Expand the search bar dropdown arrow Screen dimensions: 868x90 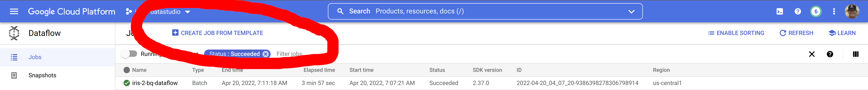click(632, 12)
